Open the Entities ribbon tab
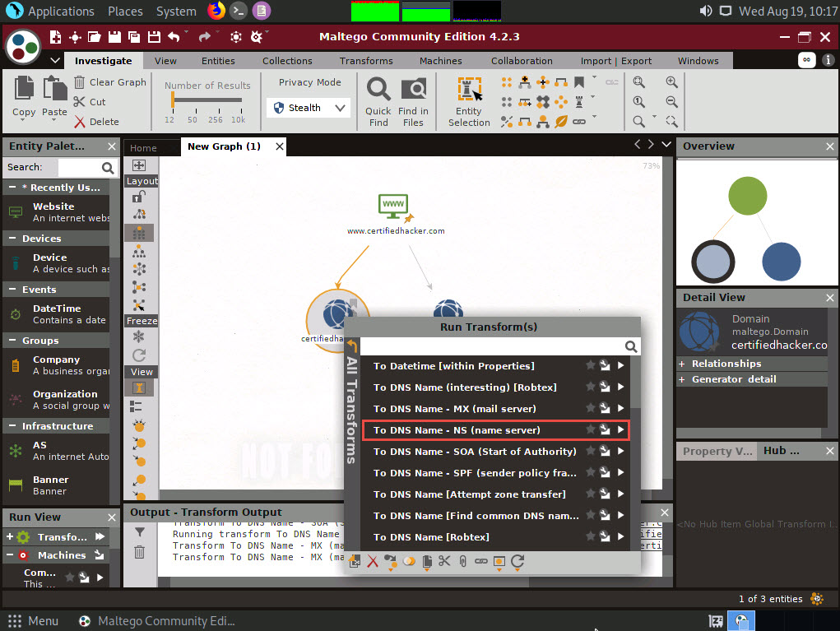This screenshot has width=840, height=631. pyautogui.click(x=218, y=61)
